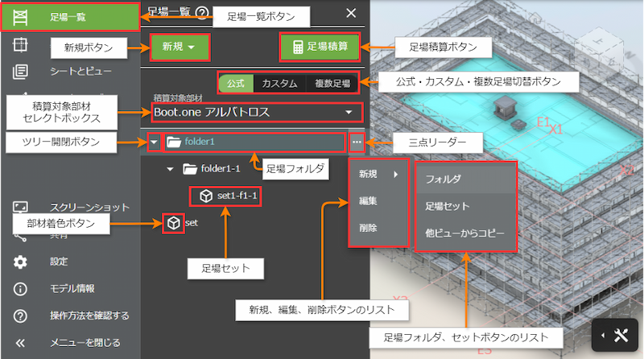Open モデル情報 in the sidebar

pos(72,289)
